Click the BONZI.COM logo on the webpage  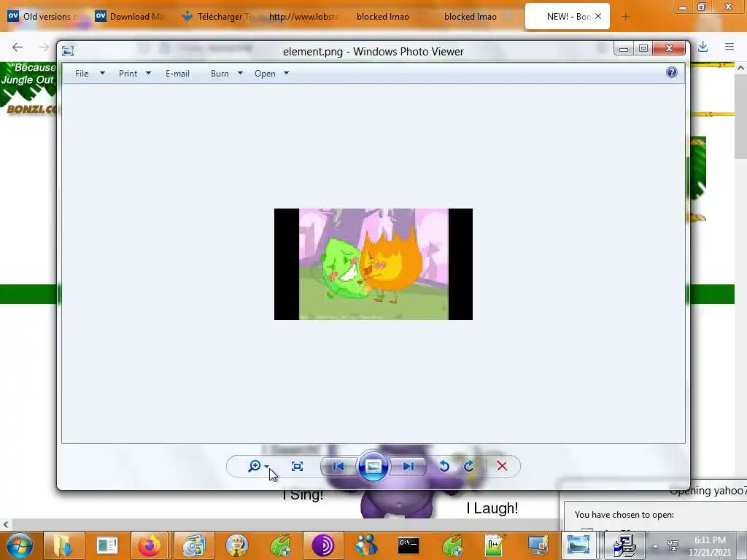coord(31,109)
